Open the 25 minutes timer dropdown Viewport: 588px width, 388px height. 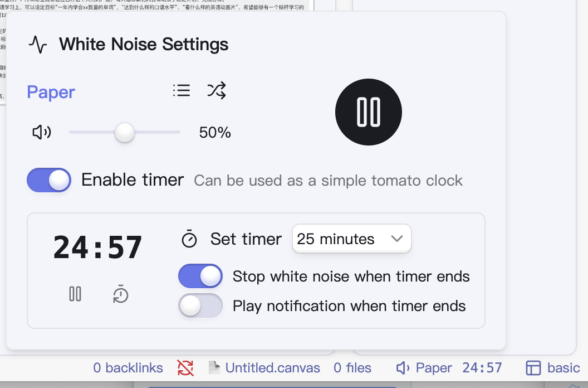pyautogui.click(x=351, y=239)
